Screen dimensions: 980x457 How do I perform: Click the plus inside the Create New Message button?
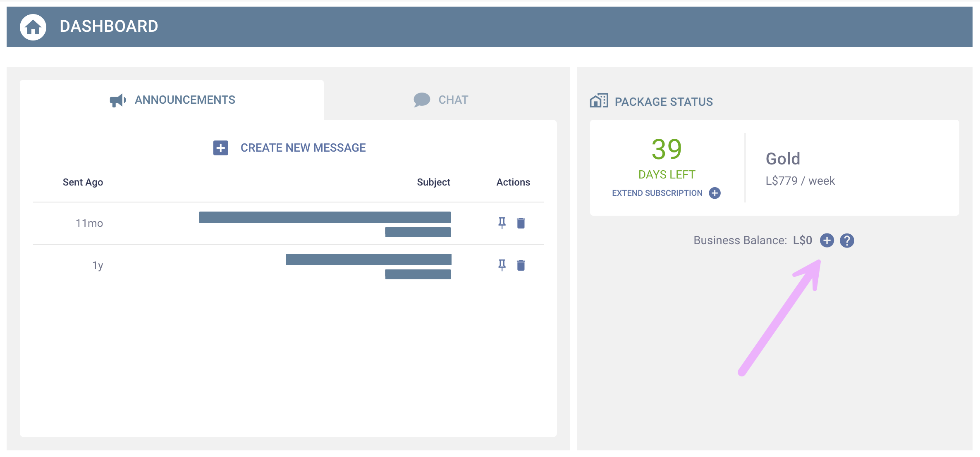click(x=220, y=148)
